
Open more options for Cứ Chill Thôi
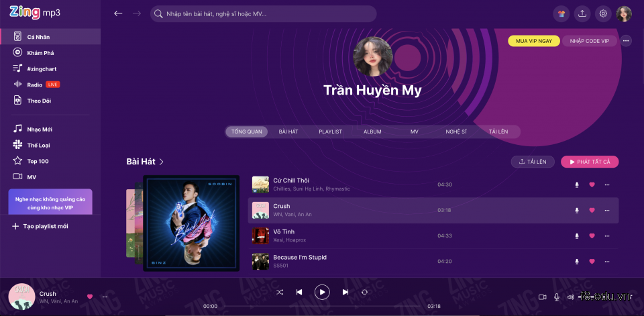point(607,185)
